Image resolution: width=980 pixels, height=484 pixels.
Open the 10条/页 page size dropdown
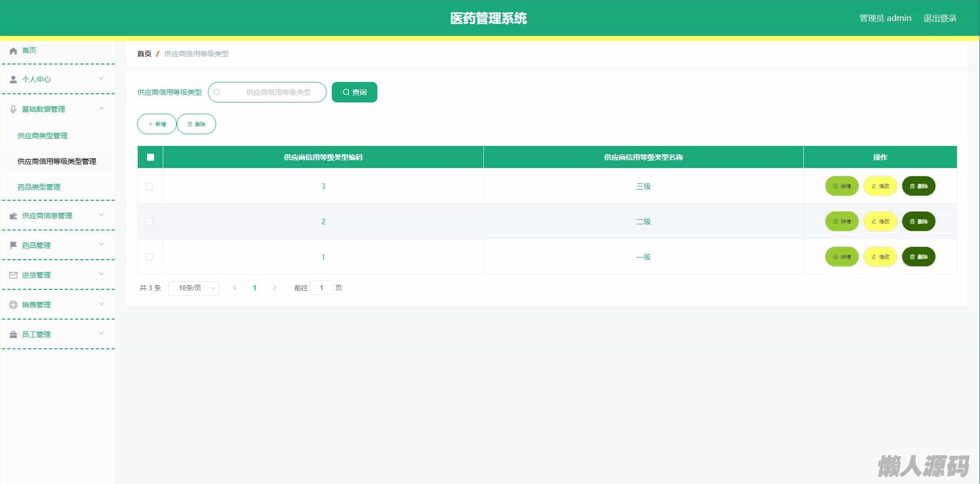click(x=194, y=288)
